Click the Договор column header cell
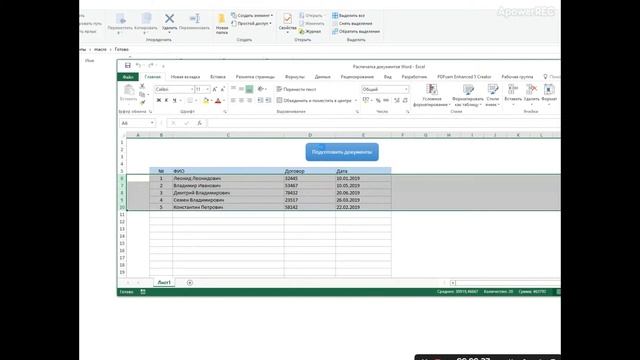640x360 pixels. [310, 171]
